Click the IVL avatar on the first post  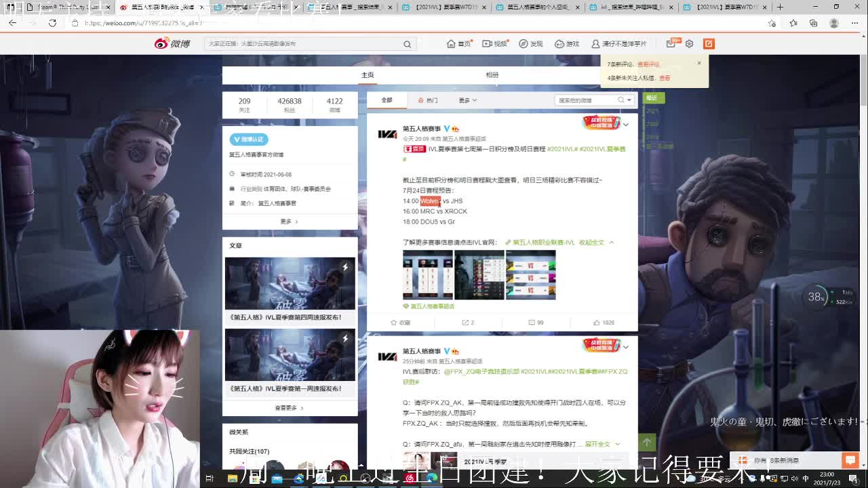387,134
